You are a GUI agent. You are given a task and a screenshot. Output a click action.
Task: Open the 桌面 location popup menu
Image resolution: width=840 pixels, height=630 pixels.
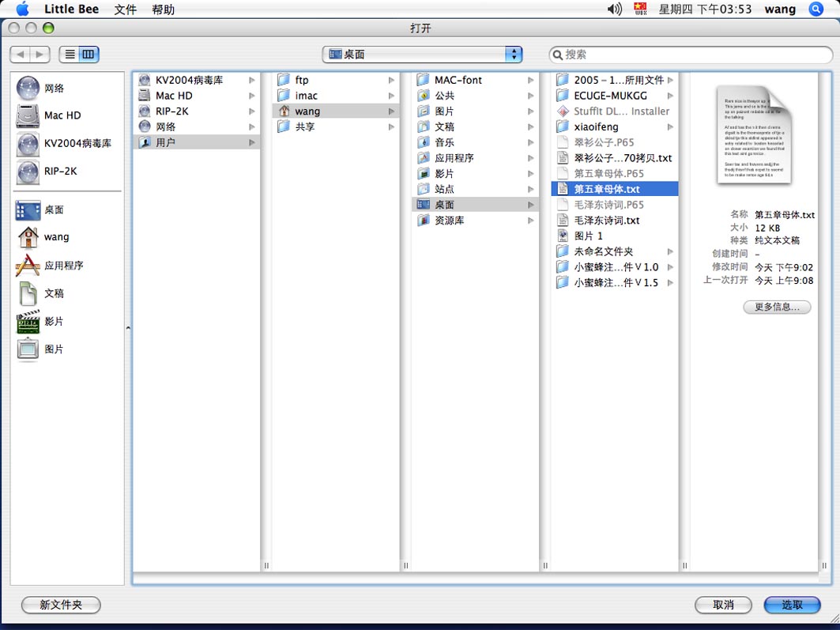click(x=423, y=55)
